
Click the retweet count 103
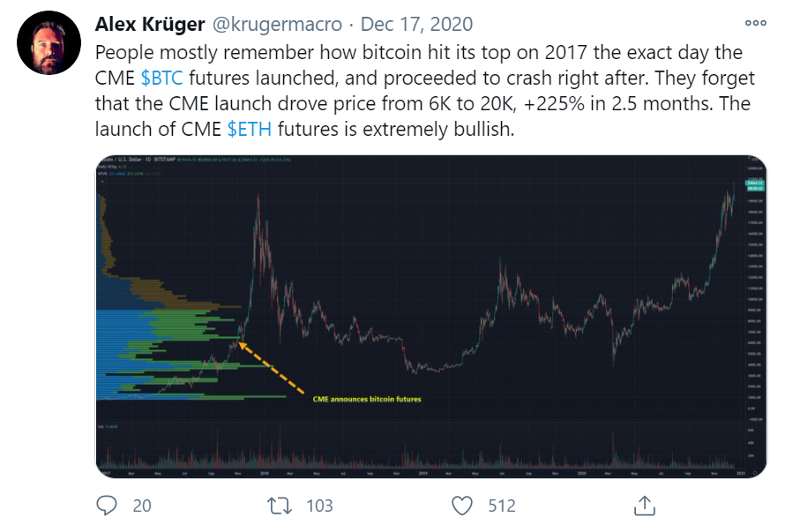click(x=319, y=506)
